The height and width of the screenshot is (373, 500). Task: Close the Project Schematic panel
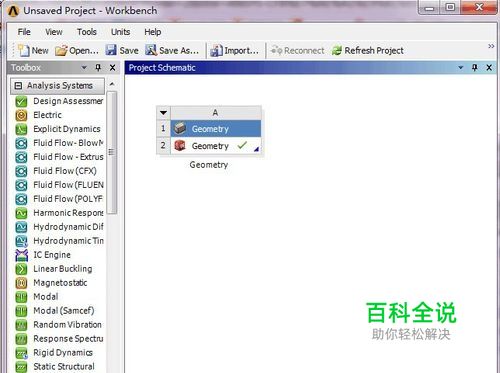(489, 68)
